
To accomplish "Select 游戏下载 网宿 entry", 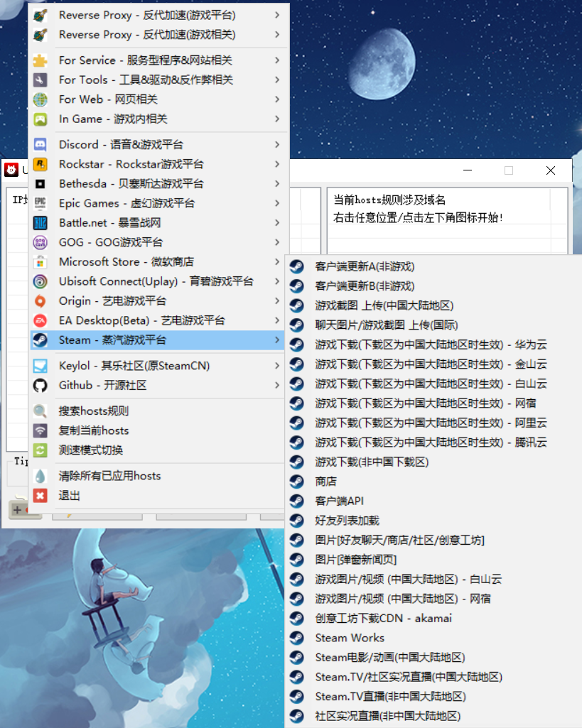I will (433, 403).
